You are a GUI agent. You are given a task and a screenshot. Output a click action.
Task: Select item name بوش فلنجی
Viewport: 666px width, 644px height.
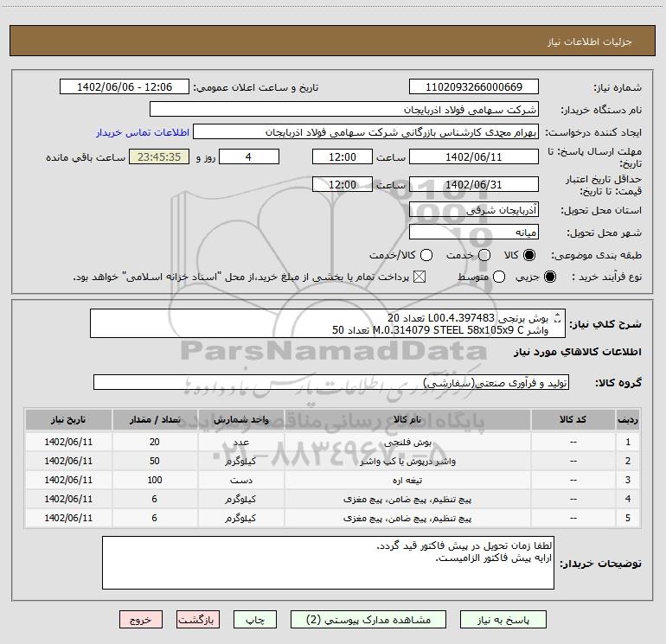(x=407, y=443)
